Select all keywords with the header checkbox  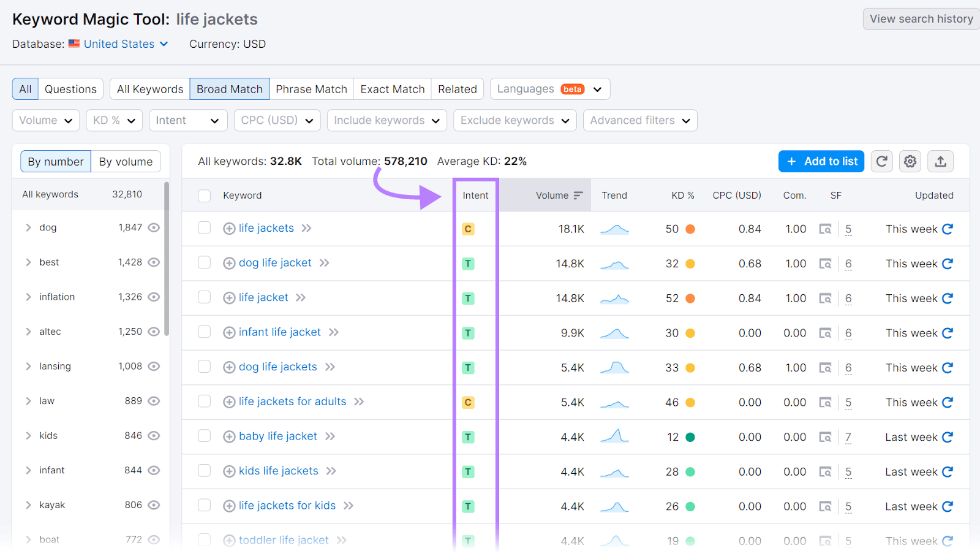204,195
